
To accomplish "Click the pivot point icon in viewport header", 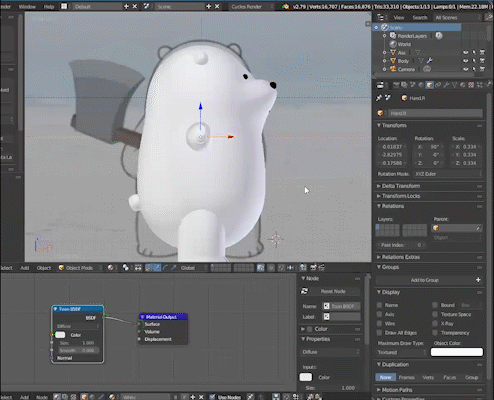I will pos(126,268).
